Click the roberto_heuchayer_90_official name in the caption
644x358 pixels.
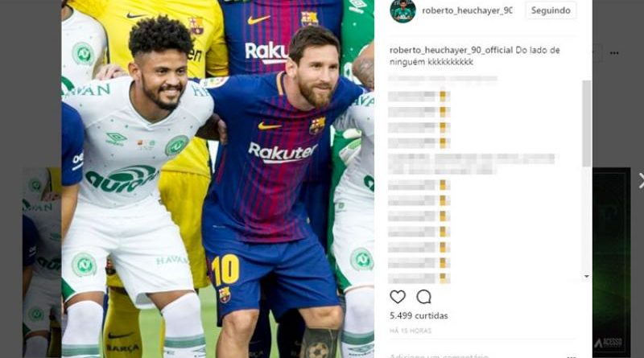click(451, 50)
